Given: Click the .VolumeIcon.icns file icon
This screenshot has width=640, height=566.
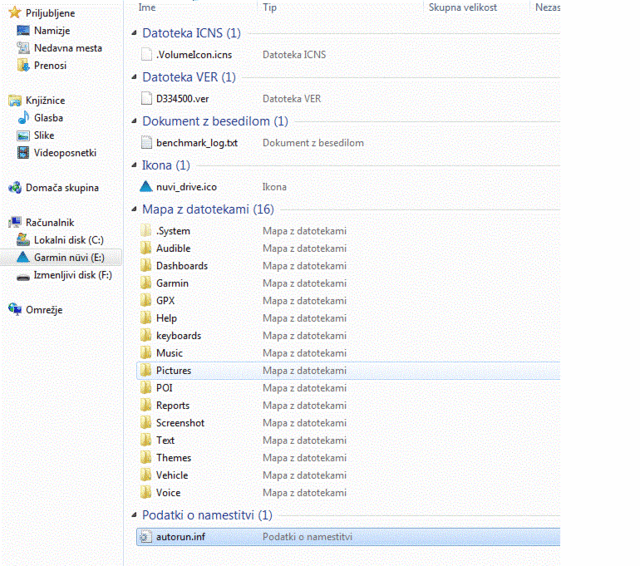Looking at the screenshot, I should click(x=146, y=54).
